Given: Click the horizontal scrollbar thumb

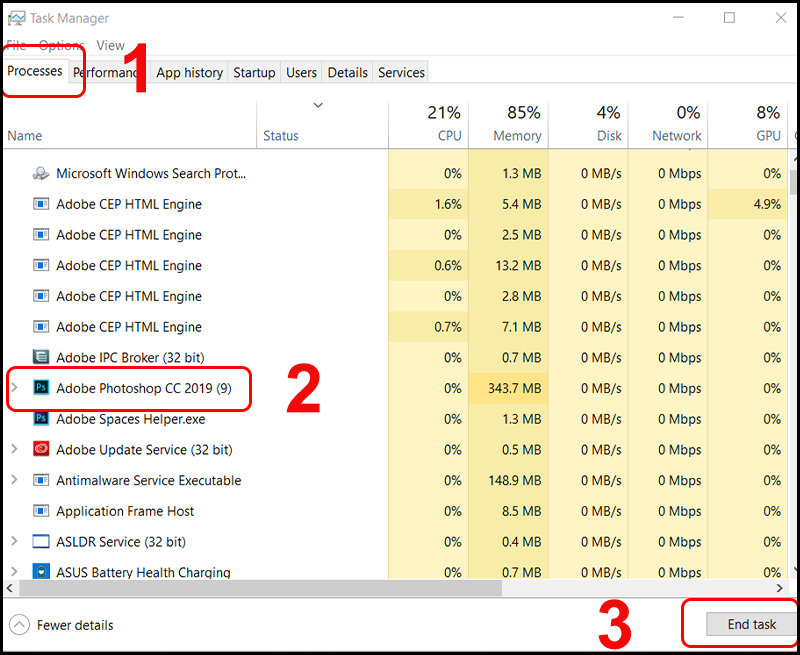Looking at the screenshot, I should tap(261, 588).
